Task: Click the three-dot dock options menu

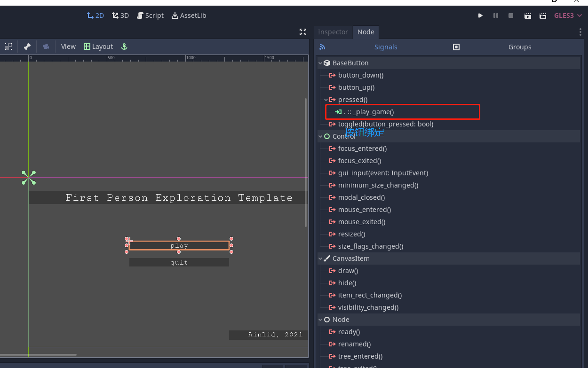Action: [580, 32]
